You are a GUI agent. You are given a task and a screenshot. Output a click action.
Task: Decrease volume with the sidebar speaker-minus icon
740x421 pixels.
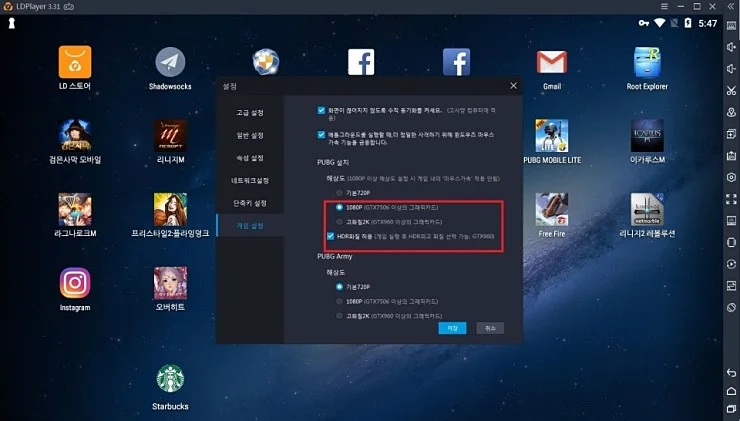click(x=731, y=69)
